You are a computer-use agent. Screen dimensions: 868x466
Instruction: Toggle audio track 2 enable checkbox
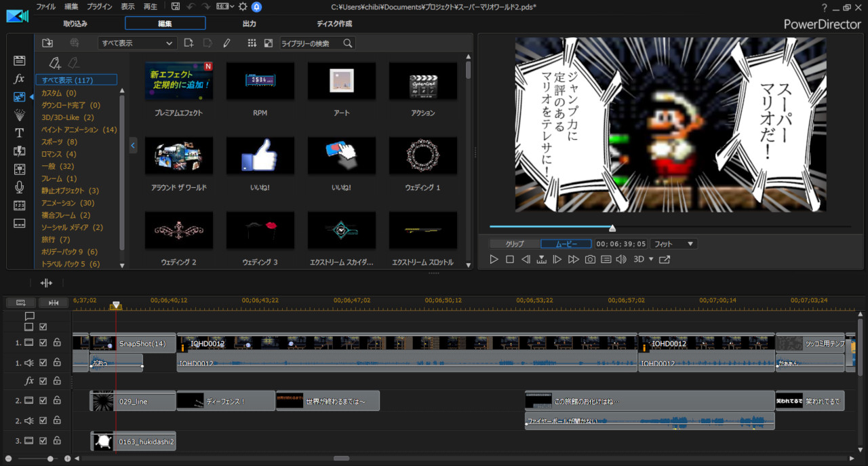pos(43,421)
